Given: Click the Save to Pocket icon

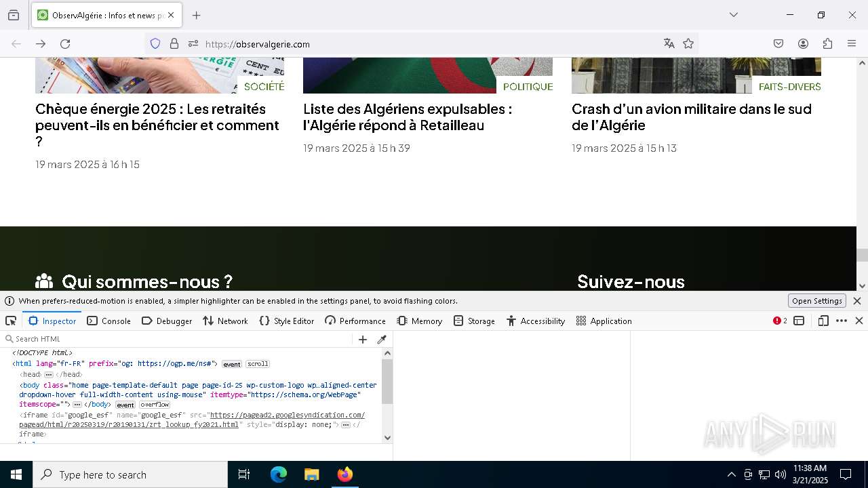Looking at the screenshot, I should [778, 44].
